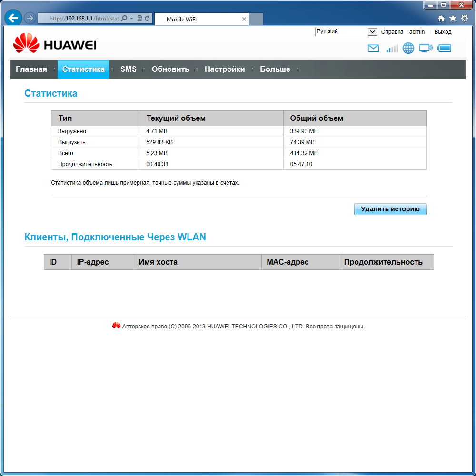
Task: Select the 05:47:10 total duration value
Action: click(301, 164)
